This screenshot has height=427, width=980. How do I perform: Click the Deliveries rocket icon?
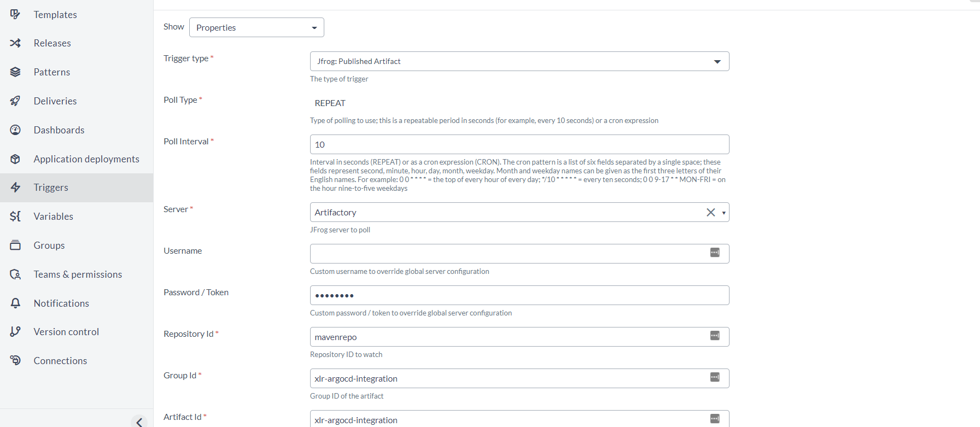15,101
